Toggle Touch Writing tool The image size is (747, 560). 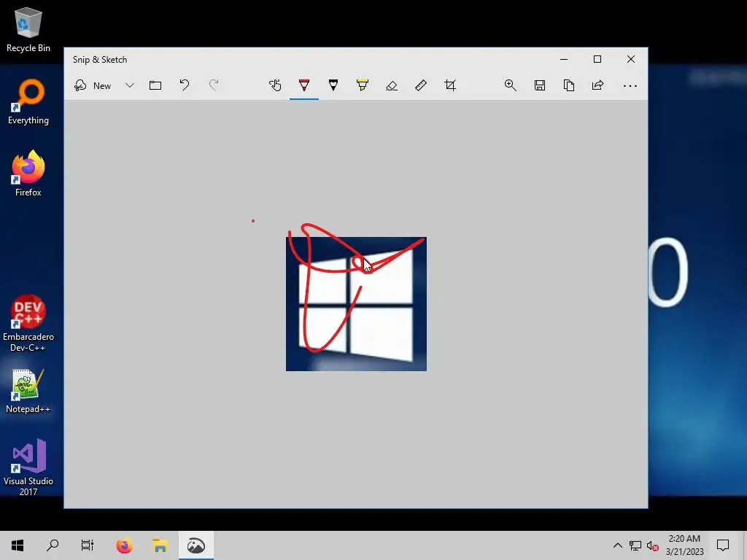coord(275,86)
